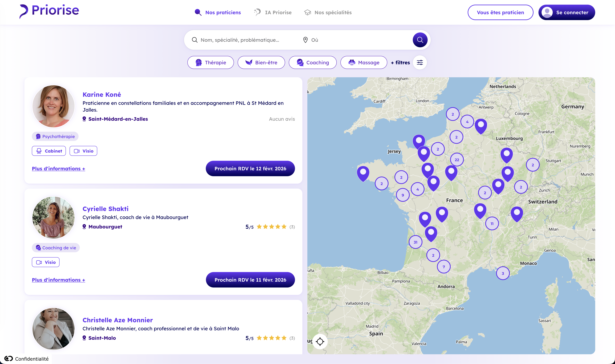Click the map cluster marker labeled 31
Viewport: 615px width, 364px height.
click(x=415, y=242)
